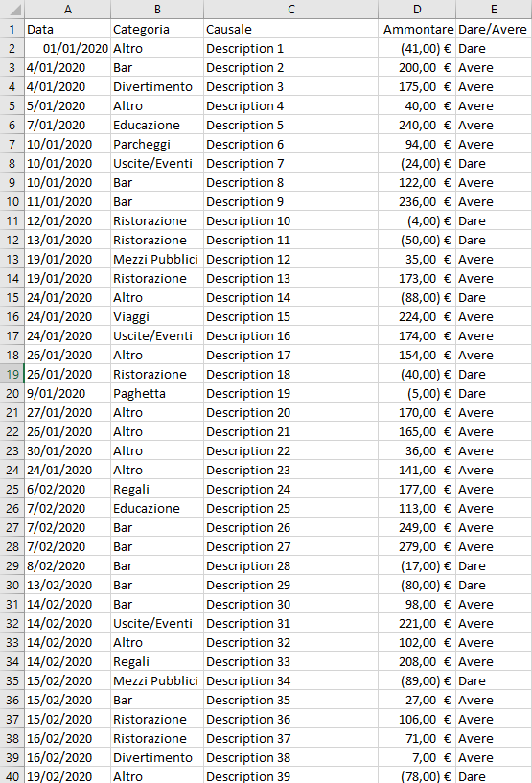This screenshot has width=532, height=783.
Task: Select row 19 header
Action: point(12,374)
